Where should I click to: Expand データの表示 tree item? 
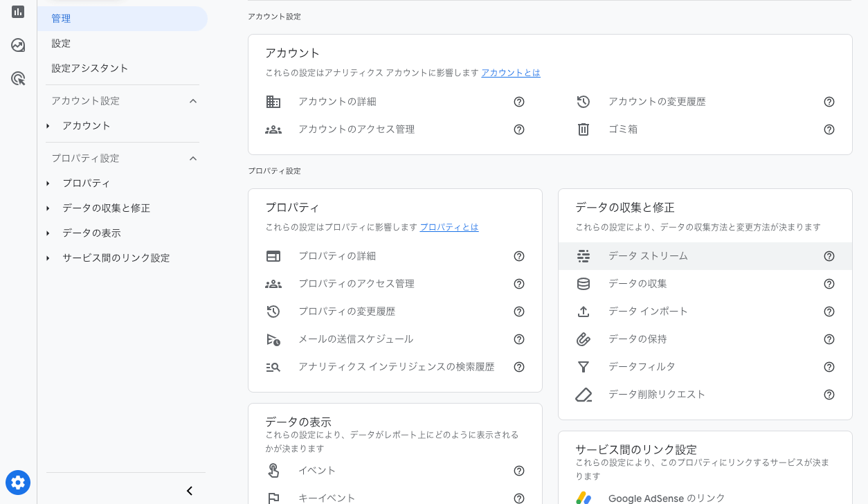click(48, 233)
